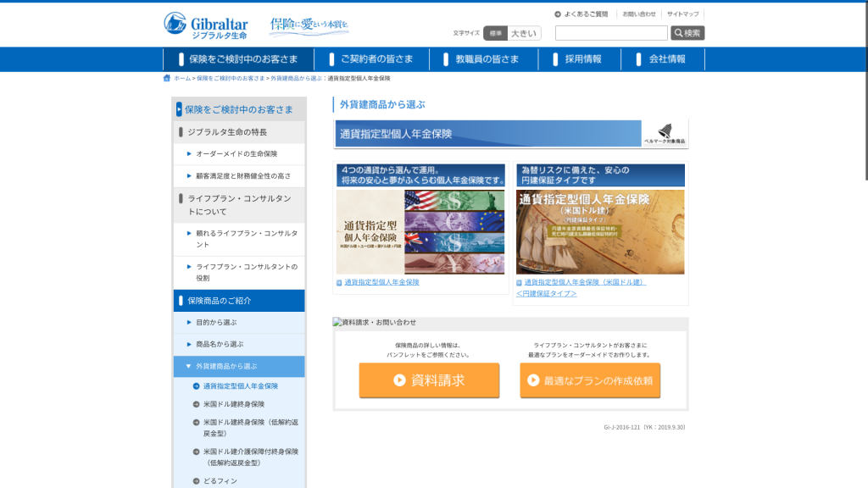Image resolution: width=868 pixels, height=488 pixels.
Task: Open the よくあるご質問 link
Action: tap(586, 14)
